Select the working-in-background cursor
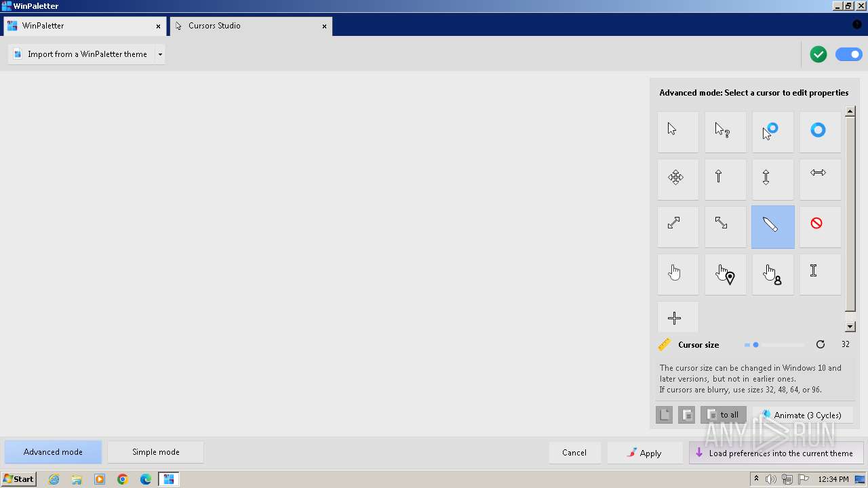The image size is (868, 488). [772, 132]
